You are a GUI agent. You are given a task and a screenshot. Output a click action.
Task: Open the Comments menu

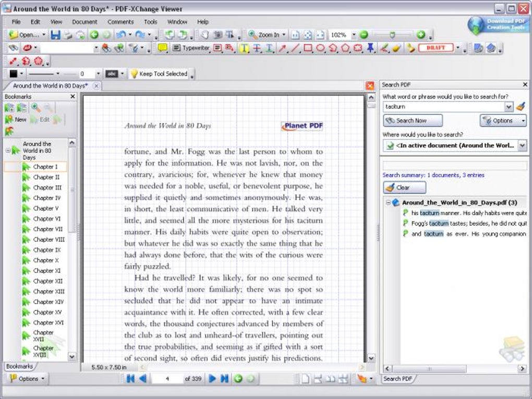120,22
